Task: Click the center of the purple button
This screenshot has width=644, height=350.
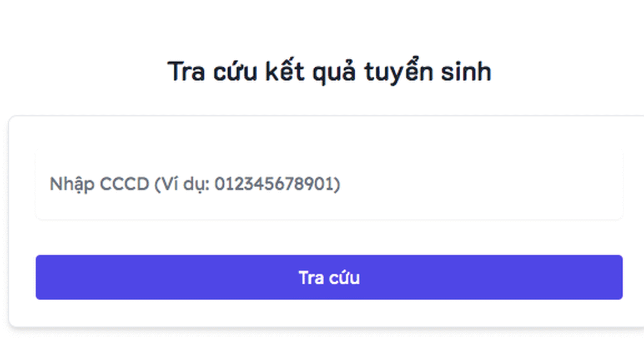Action: point(330,277)
